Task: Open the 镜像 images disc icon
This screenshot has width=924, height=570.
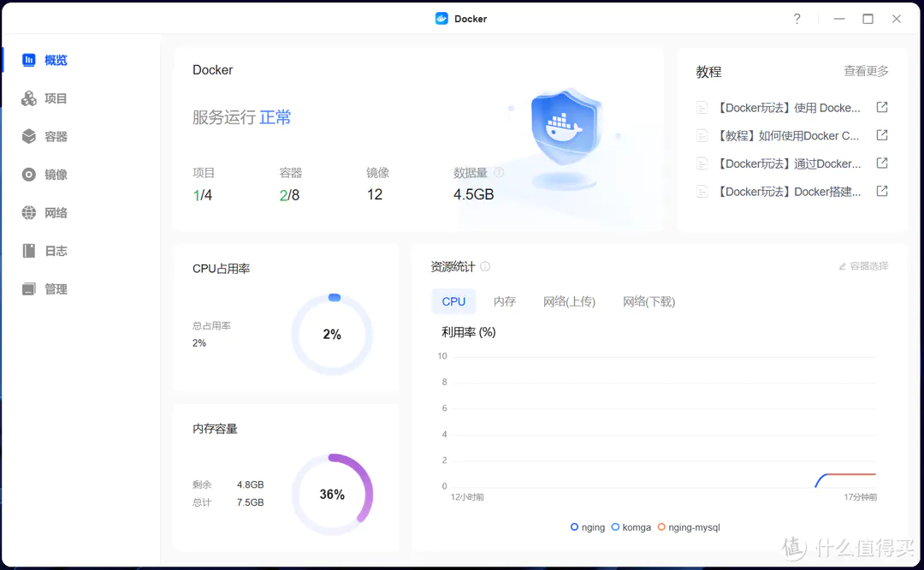Action: pyautogui.click(x=29, y=175)
